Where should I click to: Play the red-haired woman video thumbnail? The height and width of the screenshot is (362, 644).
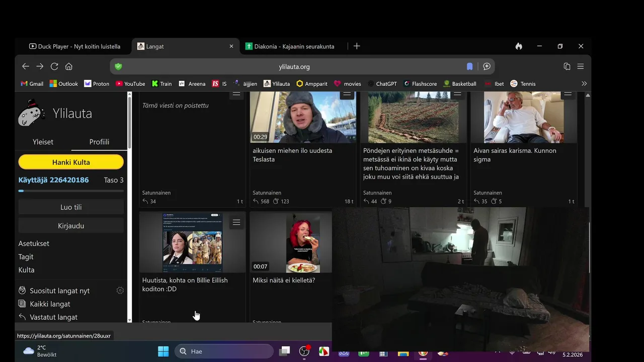(303, 242)
